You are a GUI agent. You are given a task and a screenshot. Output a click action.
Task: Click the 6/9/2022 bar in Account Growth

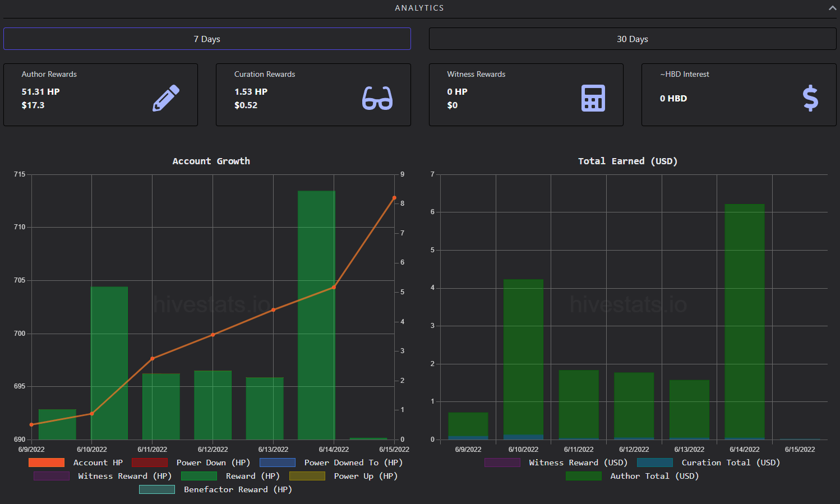57,424
